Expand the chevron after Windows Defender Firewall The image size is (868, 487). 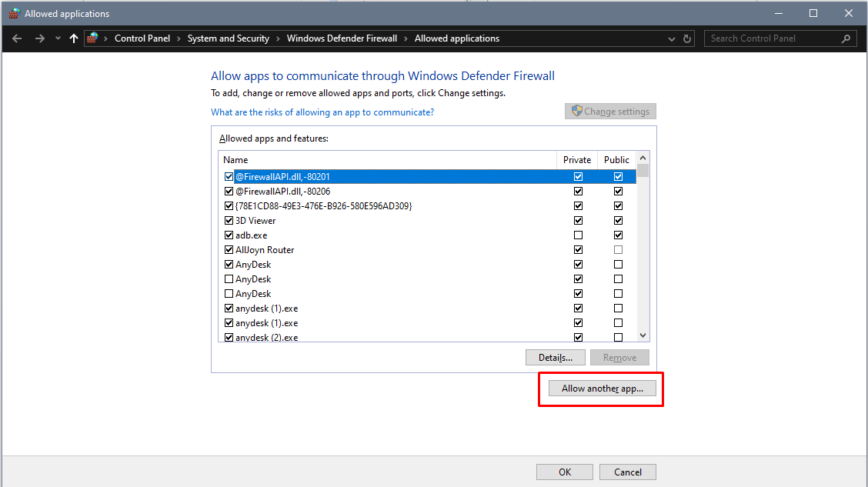coord(406,38)
